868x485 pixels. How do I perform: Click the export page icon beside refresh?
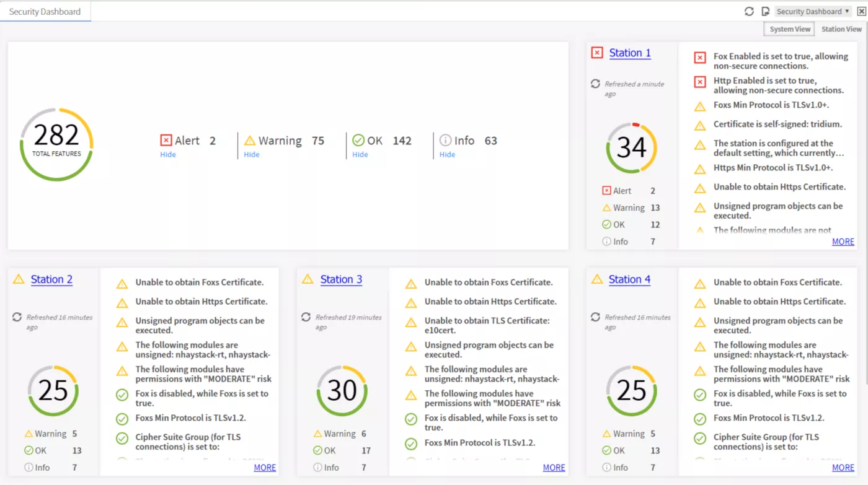point(765,11)
